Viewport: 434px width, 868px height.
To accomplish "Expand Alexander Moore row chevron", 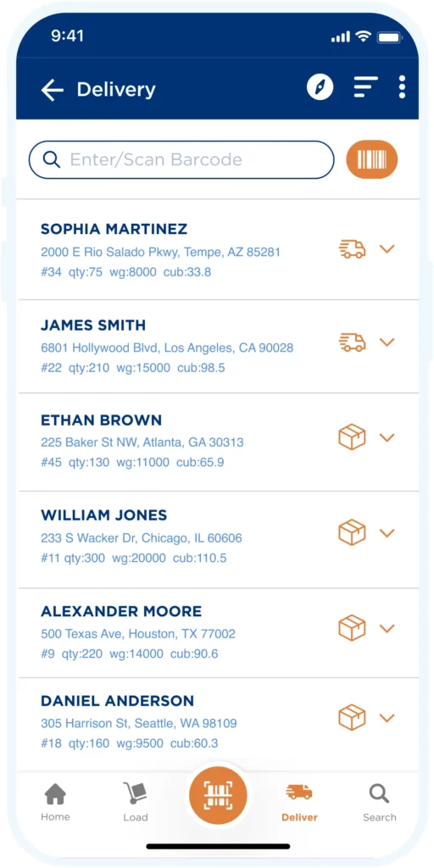I will point(387,628).
